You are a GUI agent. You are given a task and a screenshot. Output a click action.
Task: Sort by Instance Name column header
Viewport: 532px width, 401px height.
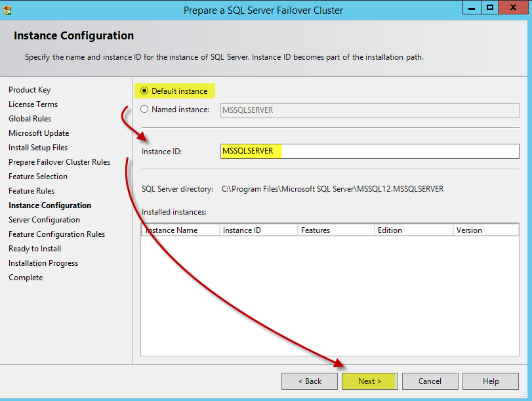[x=180, y=230]
